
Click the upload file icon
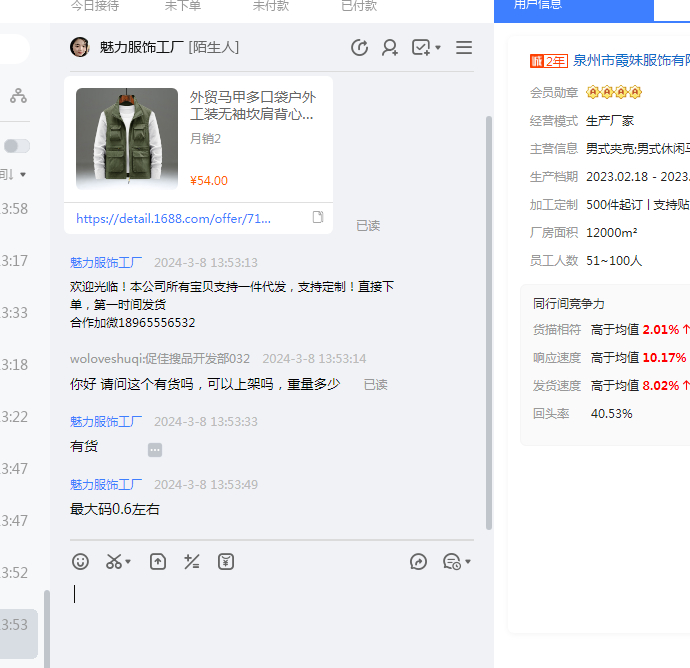[158, 562]
